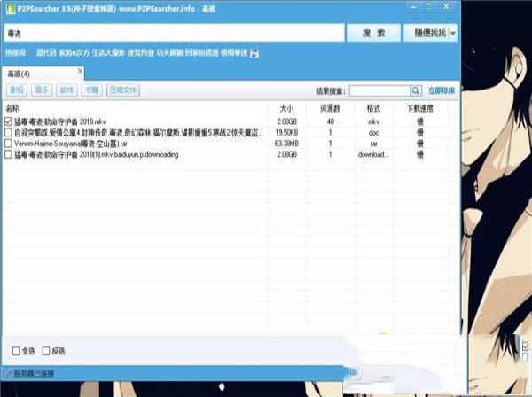Sort by the 资源数 column header
The image size is (532, 397).
(330, 108)
